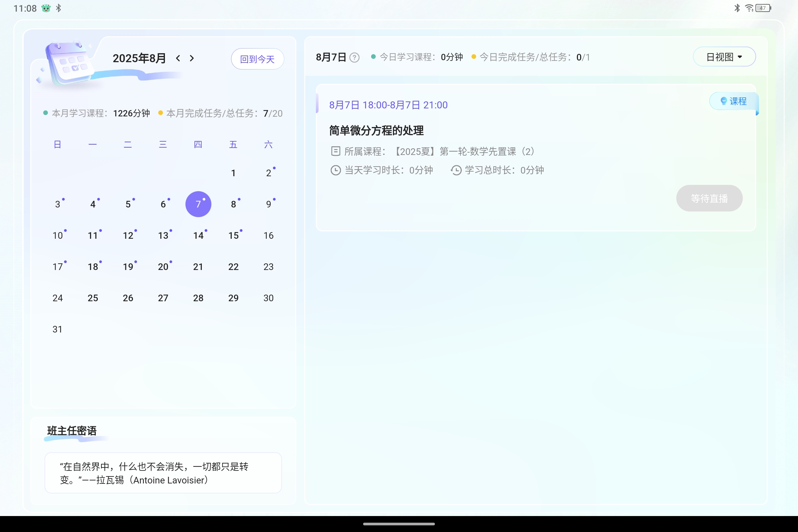Select August 27 on the calendar

click(x=163, y=298)
